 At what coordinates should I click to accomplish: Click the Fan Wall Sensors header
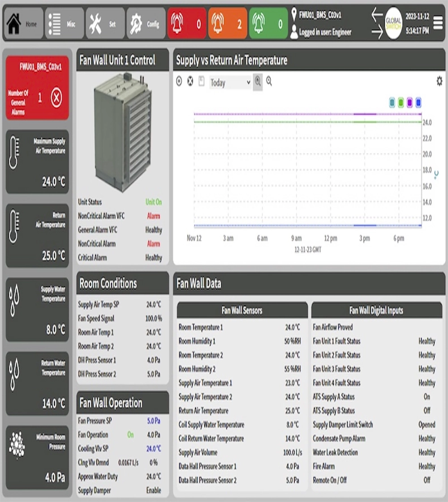pyautogui.click(x=242, y=310)
